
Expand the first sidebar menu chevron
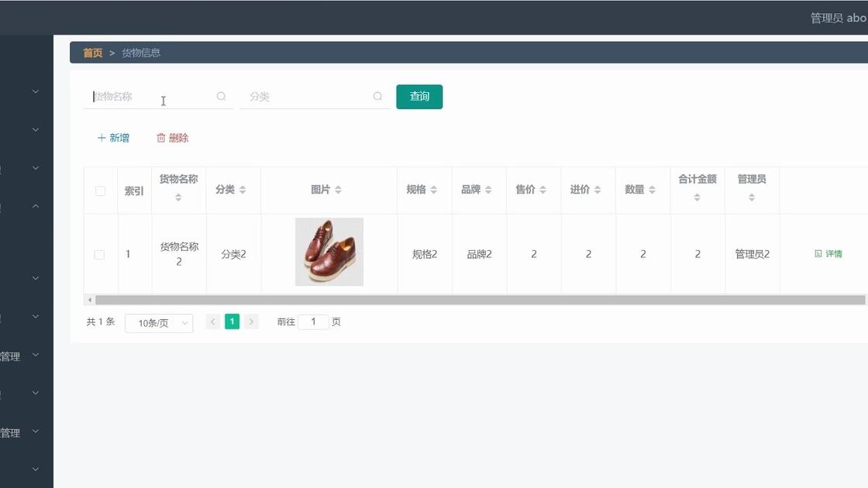(36, 91)
